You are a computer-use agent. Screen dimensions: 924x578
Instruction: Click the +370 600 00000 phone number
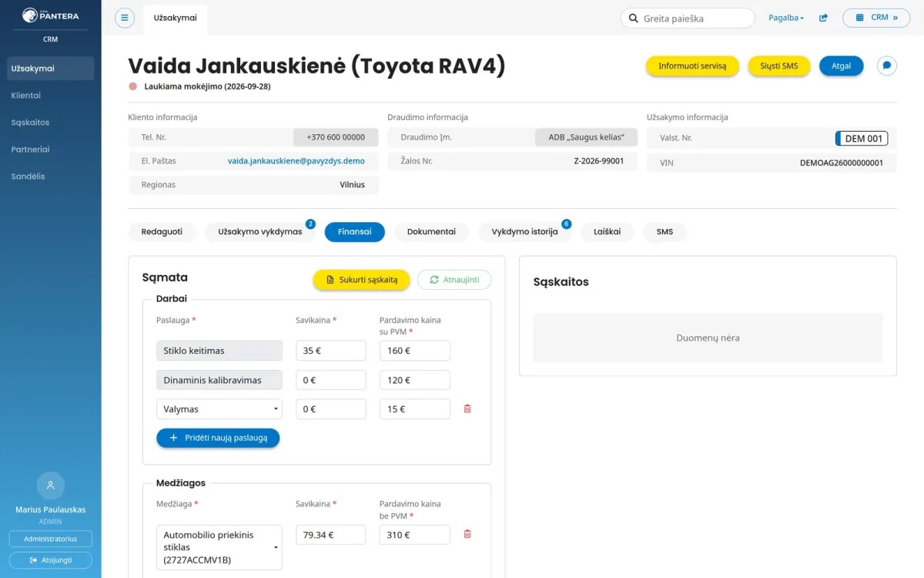[336, 137]
